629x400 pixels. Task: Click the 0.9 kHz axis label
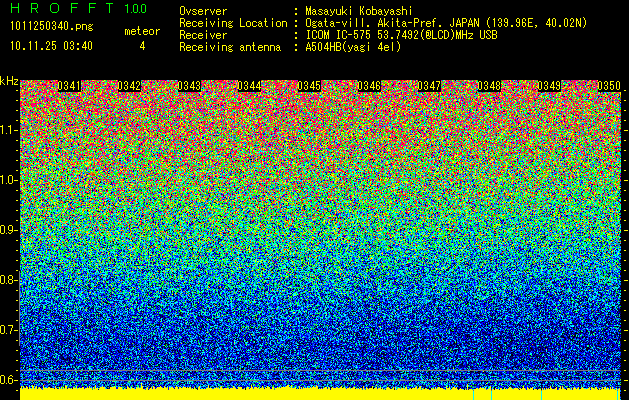(8, 230)
